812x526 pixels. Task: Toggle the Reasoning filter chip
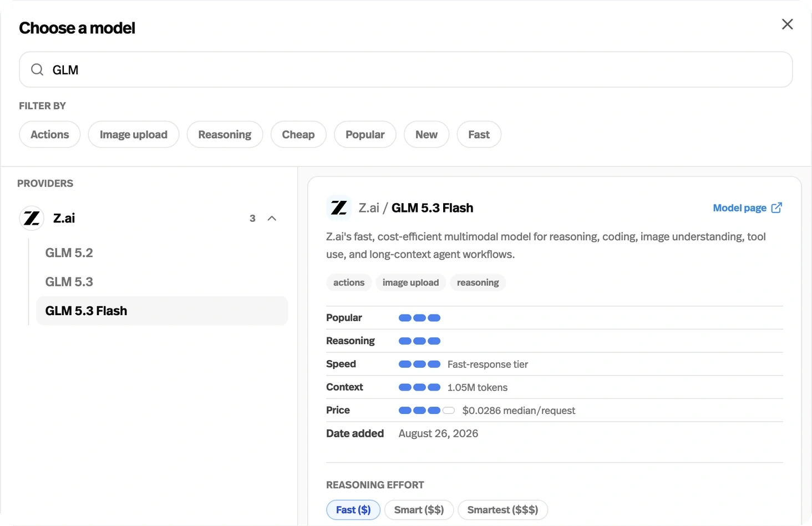tap(225, 134)
